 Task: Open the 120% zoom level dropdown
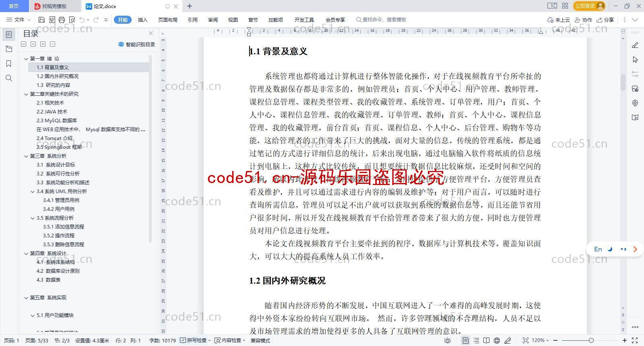coord(540,340)
